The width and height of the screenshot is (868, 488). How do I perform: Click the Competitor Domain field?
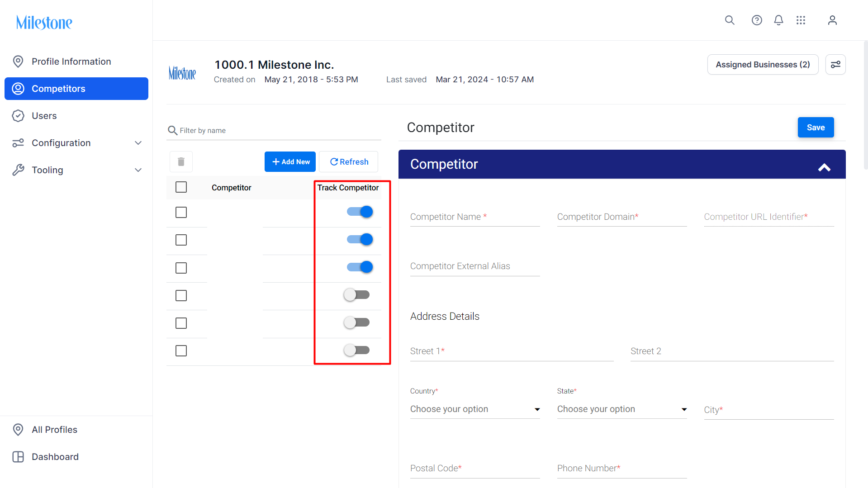click(x=622, y=217)
